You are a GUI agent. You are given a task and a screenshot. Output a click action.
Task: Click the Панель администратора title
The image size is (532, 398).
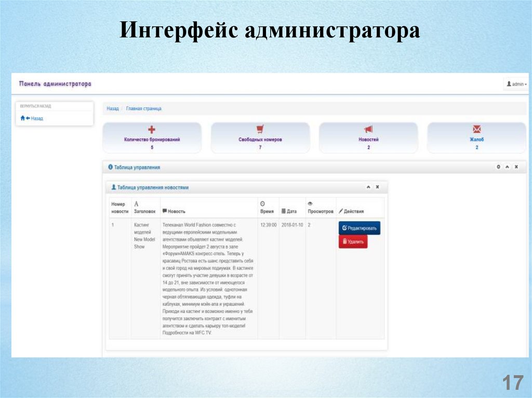pos(55,84)
